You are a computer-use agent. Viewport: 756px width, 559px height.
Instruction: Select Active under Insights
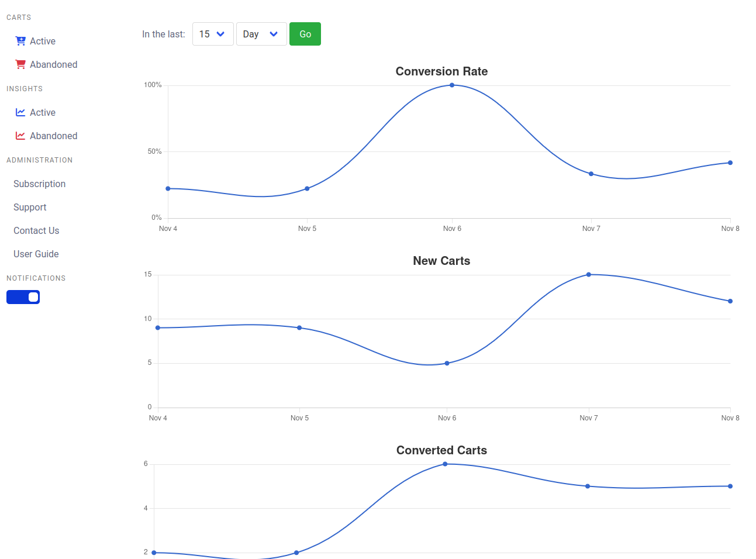43,112
